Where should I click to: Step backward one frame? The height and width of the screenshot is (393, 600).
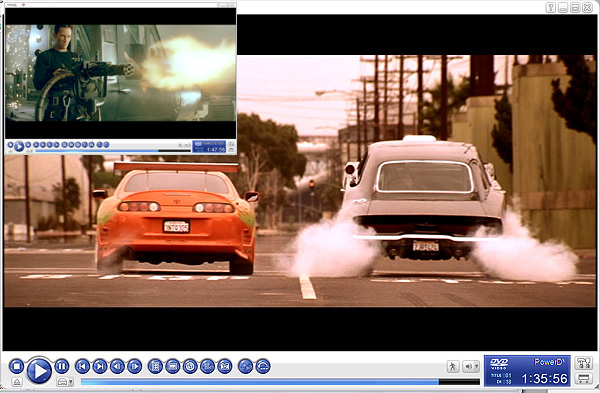(x=117, y=367)
